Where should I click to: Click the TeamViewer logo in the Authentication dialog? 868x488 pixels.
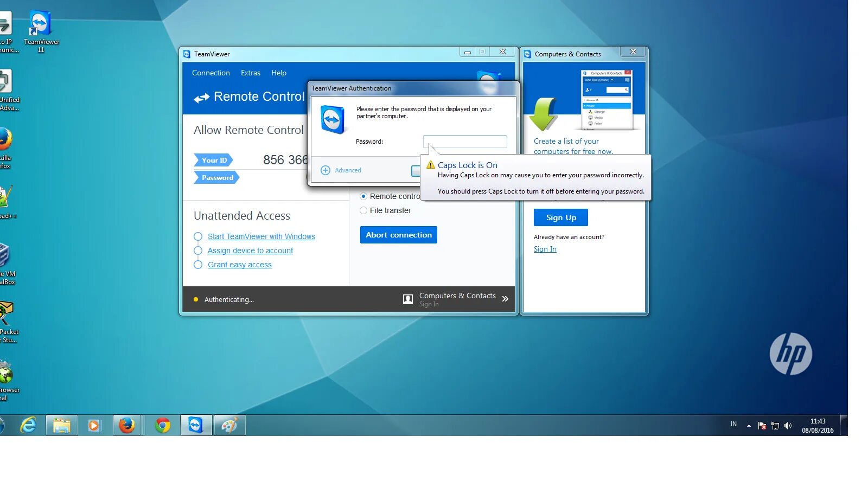click(333, 119)
